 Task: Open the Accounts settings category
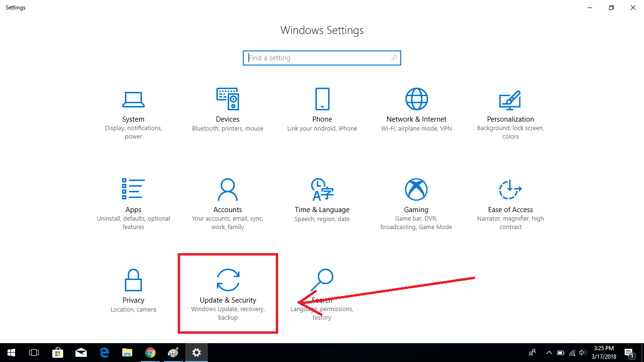228,205
